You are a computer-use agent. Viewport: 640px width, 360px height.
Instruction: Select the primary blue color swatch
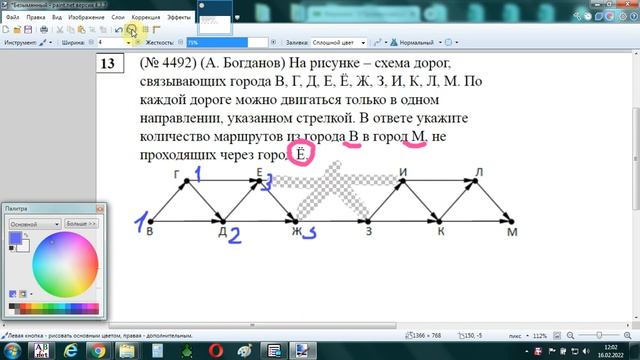(x=15, y=238)
